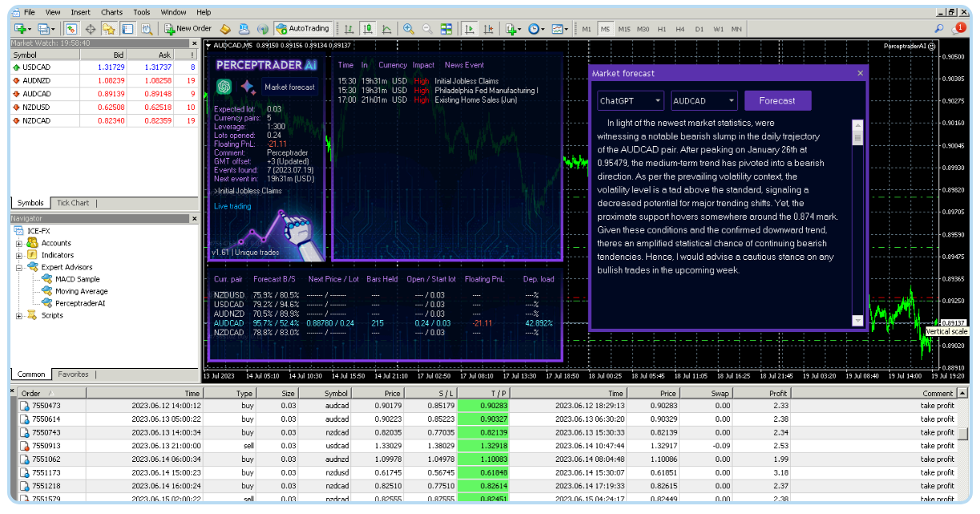Enable the Auto Scroll chart icon
The height and width of the screenshot is (514, 980).
tap(469, 29)
